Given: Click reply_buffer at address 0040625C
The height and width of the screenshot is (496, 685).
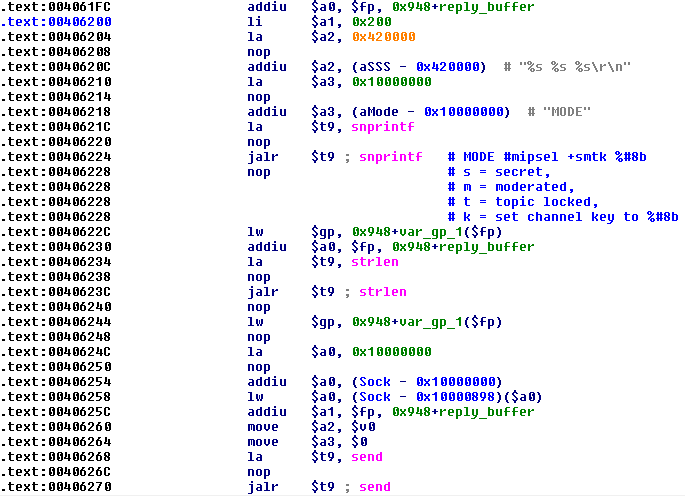Looking at the screenshot, I should pos(486,412).
